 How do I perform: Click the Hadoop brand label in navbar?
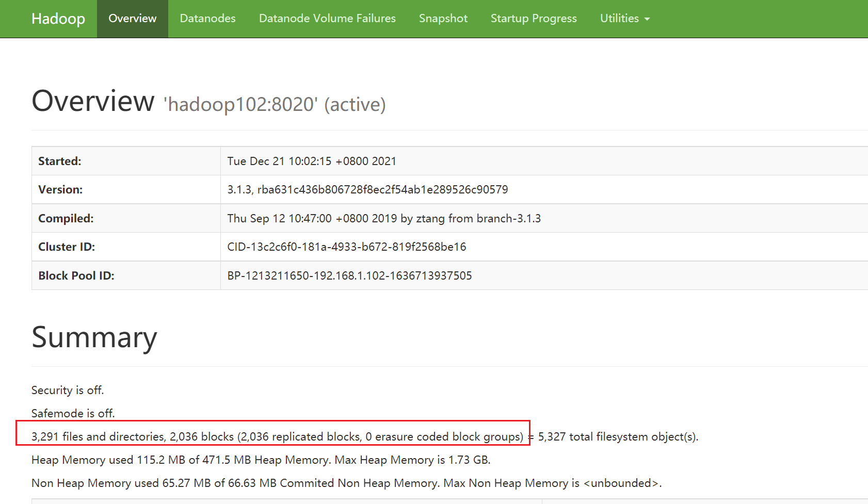[58, 19]
